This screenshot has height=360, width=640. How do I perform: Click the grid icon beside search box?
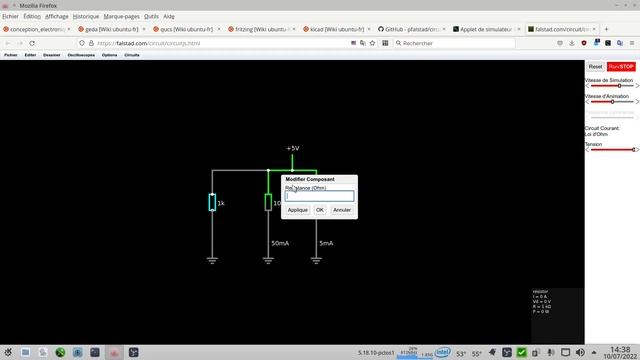tap(385, 43)
